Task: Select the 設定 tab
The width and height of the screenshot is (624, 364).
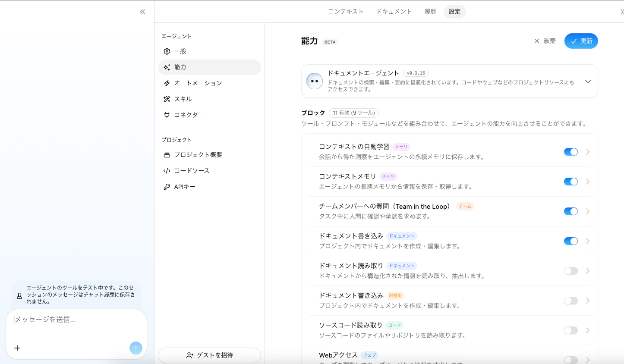Action: [455, 12]
